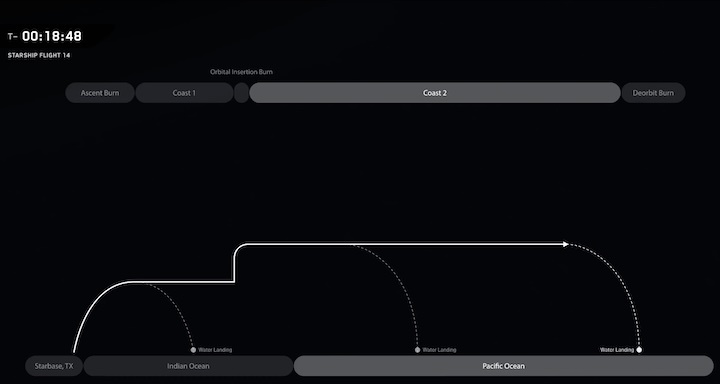Click the bright rightmost Water Landing label
Screen dimensions: 720x384
click(617, 350)
